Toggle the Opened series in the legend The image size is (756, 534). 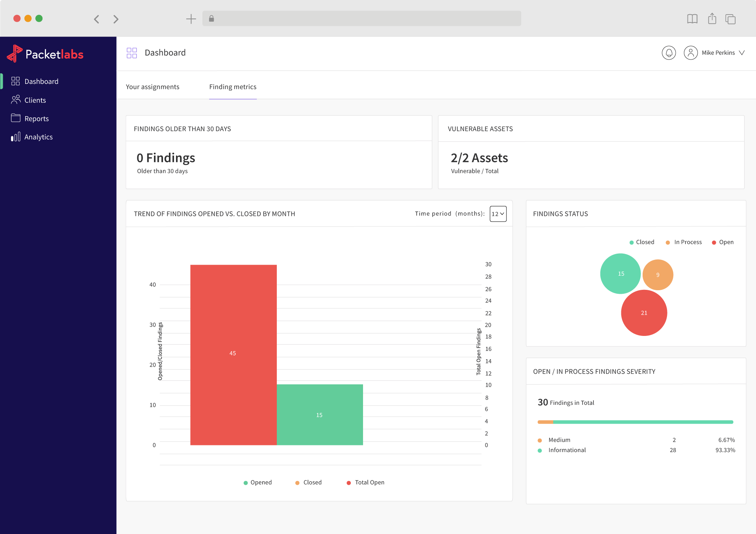tap(258, 482)
